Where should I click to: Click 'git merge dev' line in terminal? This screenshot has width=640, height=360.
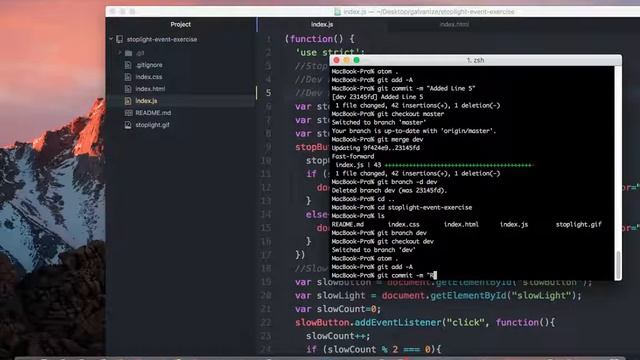click(378, 140)
